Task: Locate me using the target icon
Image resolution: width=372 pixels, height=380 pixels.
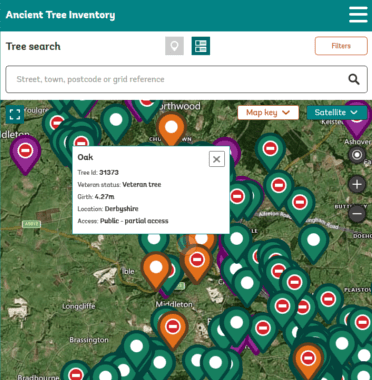Action: (357, 155)
